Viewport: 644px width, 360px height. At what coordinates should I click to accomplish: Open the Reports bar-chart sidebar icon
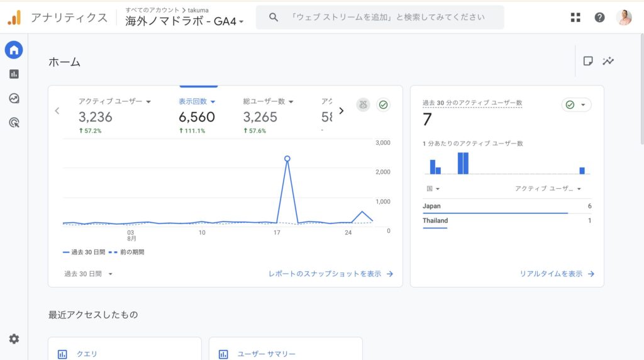(x=14, y=74)
